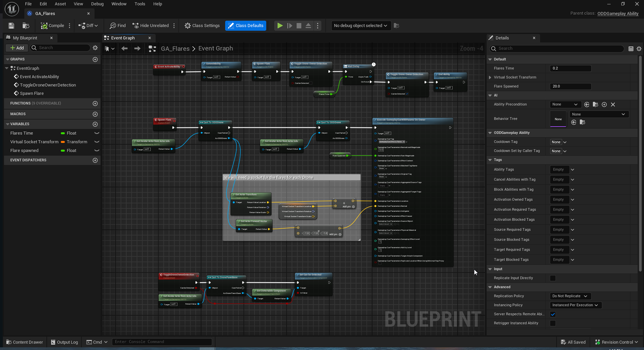The image size is (644, 350).
Task: Open Details panel settings gear
Action: click(x=639, y=49)
